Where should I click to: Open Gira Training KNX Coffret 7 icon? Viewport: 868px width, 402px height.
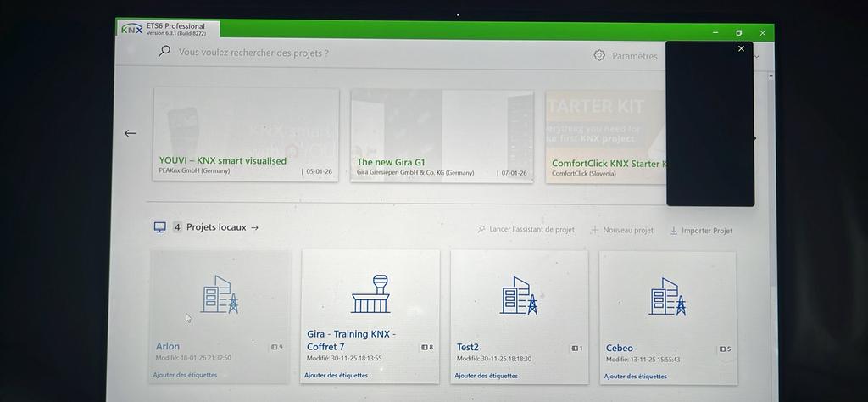(371, 294)
